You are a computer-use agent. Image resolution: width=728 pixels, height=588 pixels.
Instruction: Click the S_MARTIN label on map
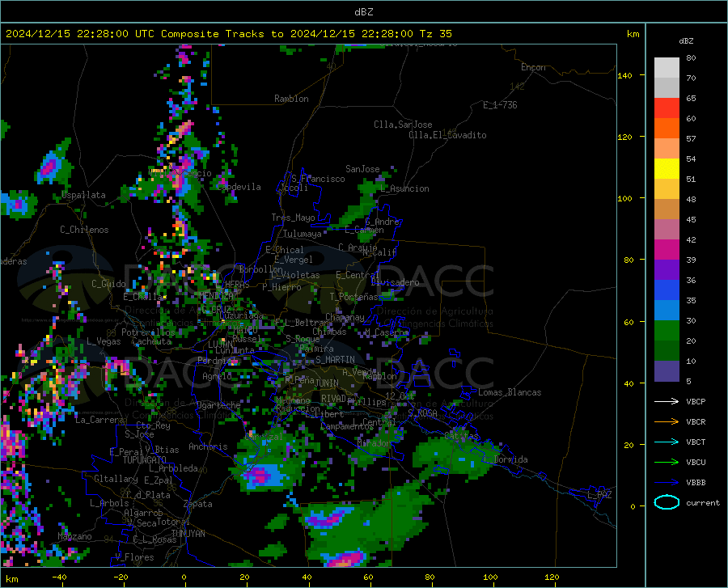335,360
